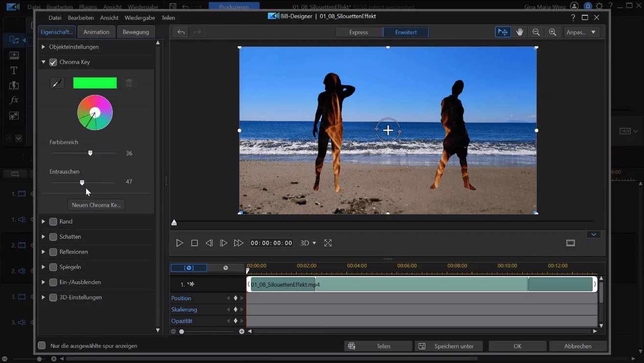Click the save icon in main window
Screen dimensions: 644x363
pos(173,7)
